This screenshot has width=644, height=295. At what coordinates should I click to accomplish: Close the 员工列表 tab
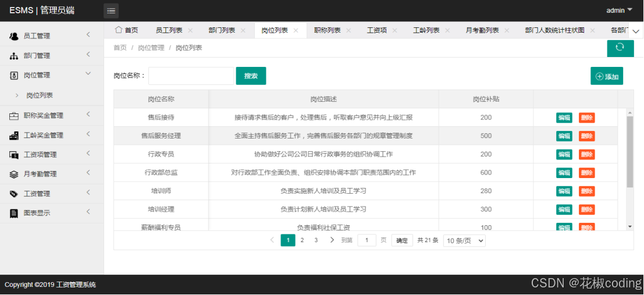[x=190, y=30]
